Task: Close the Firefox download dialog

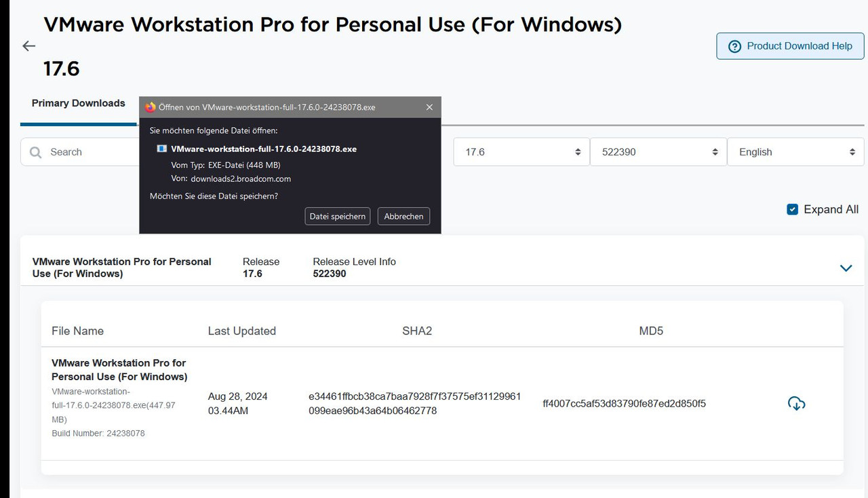Action: pyautogui.click(x=429, y=107)
